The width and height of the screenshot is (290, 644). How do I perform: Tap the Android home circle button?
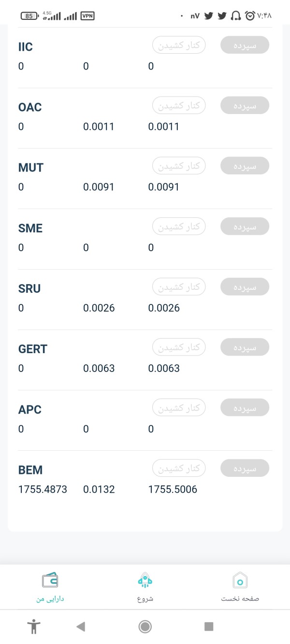145,627
